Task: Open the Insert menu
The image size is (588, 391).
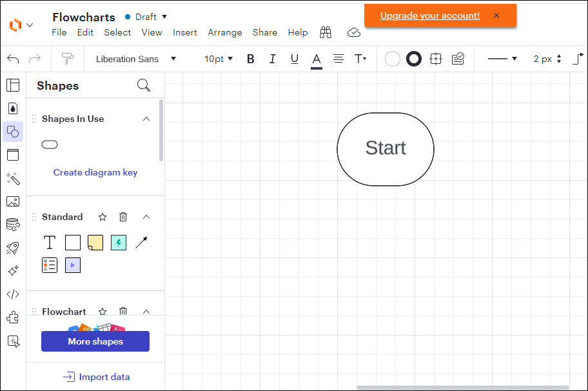Action: pyautogui.click(x=185, y=33)
